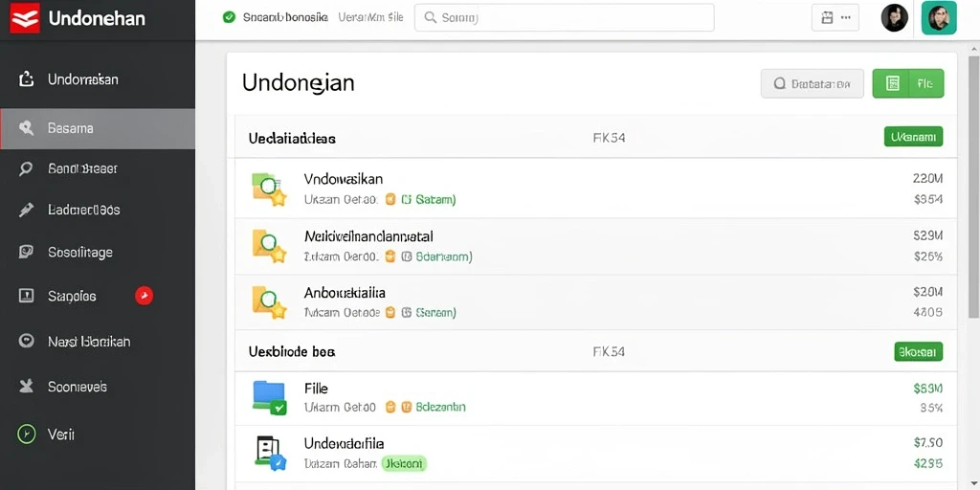
Task: Click the calendar button with dots
Action: coord(835,18)
